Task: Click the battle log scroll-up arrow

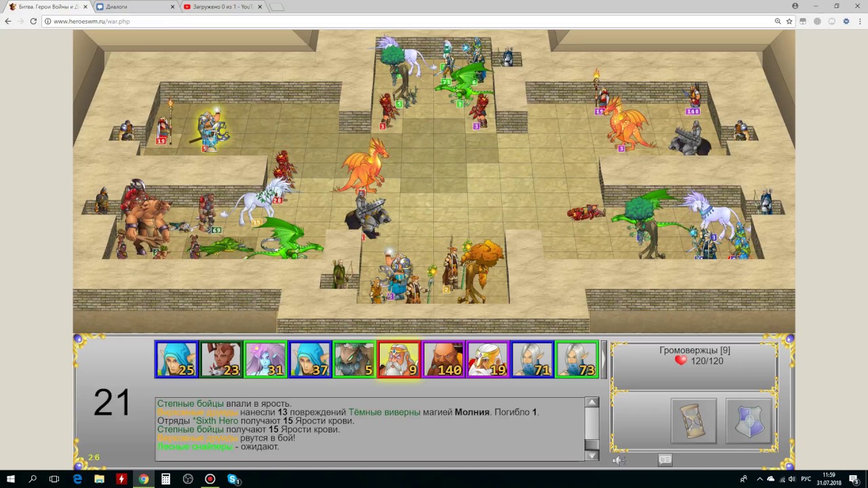Action: (592, 403)
